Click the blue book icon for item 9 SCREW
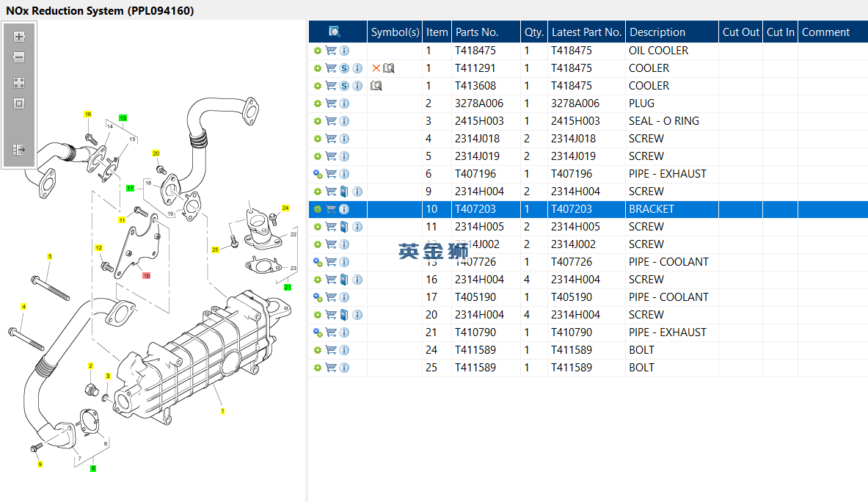The height and width of the screenshot is (502, 868). 344,192
